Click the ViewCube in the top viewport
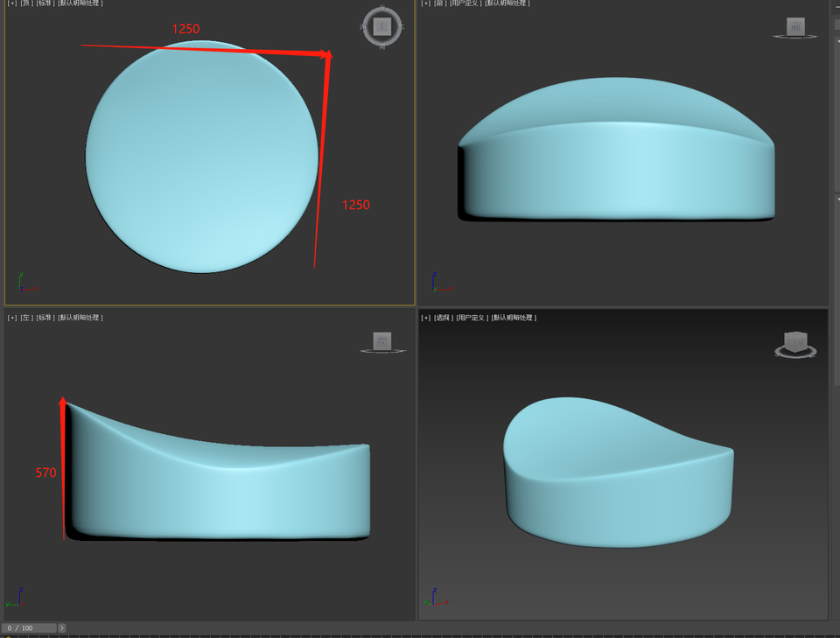This screenshot has height=638, width=840. click(x=381, y=26)
